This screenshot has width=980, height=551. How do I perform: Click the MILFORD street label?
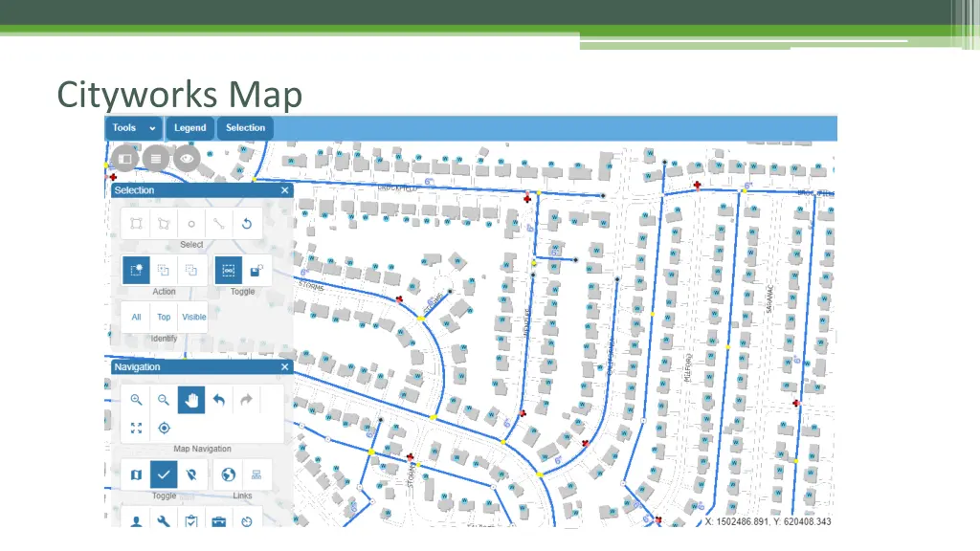tap(688, 368)
